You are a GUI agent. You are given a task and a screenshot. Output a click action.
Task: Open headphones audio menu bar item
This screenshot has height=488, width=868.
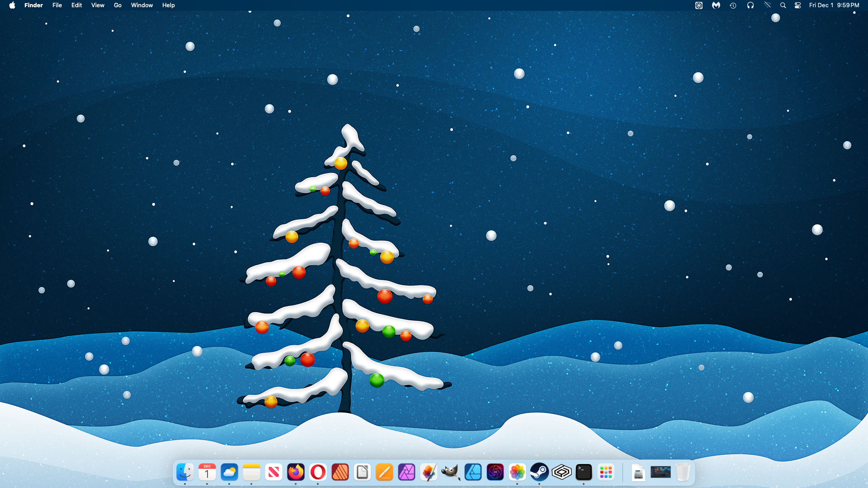coord(750,5)
